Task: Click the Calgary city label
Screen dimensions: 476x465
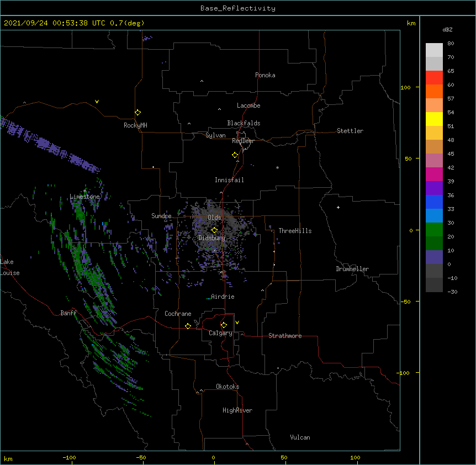Action: pyautogui.click(x=220, y=333)
